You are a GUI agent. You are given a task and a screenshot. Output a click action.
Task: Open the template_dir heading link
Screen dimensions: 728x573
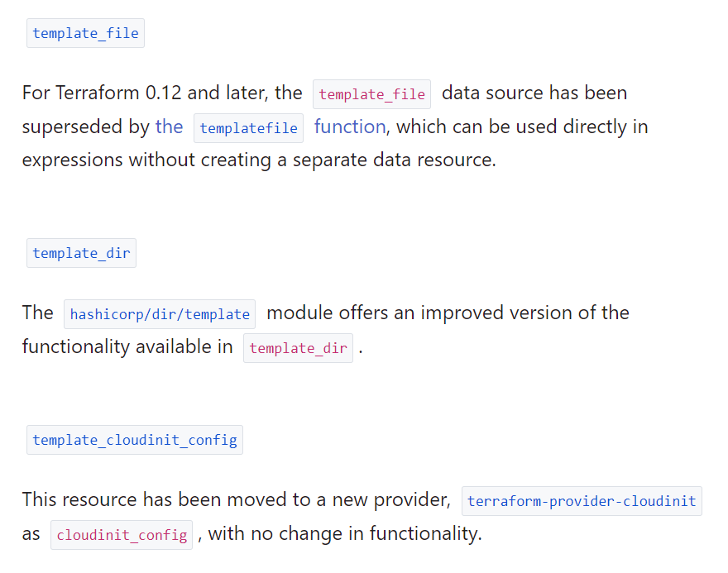81,253
